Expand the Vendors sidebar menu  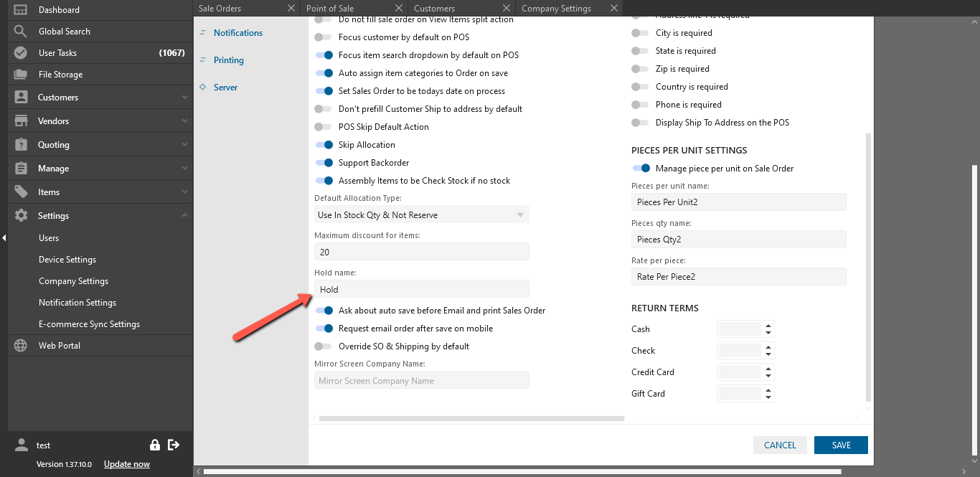point(185,121)
